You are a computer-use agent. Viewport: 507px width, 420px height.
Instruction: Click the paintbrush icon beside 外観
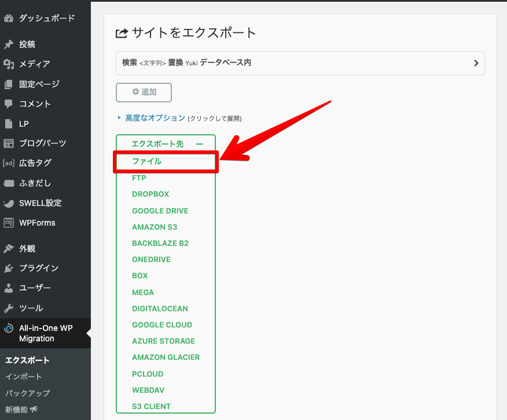tap(9, 248)
